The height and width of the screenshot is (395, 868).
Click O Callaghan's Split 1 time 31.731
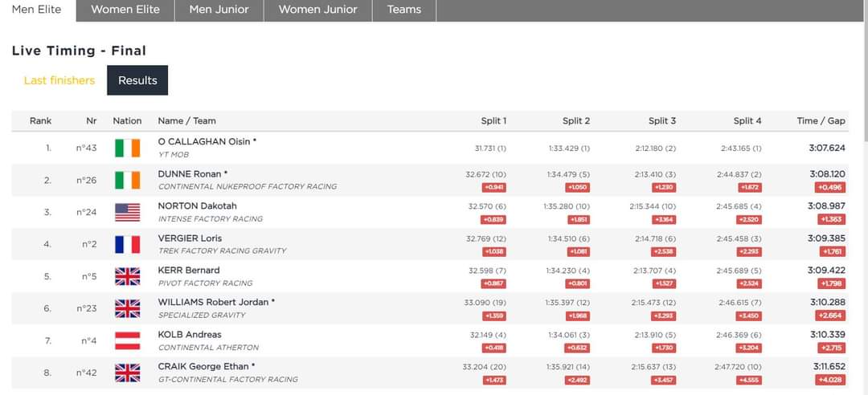(490, 149)
